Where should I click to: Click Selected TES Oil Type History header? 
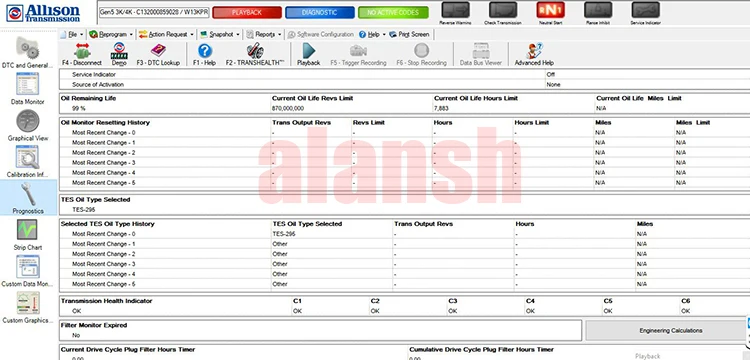tap(108, 224)
